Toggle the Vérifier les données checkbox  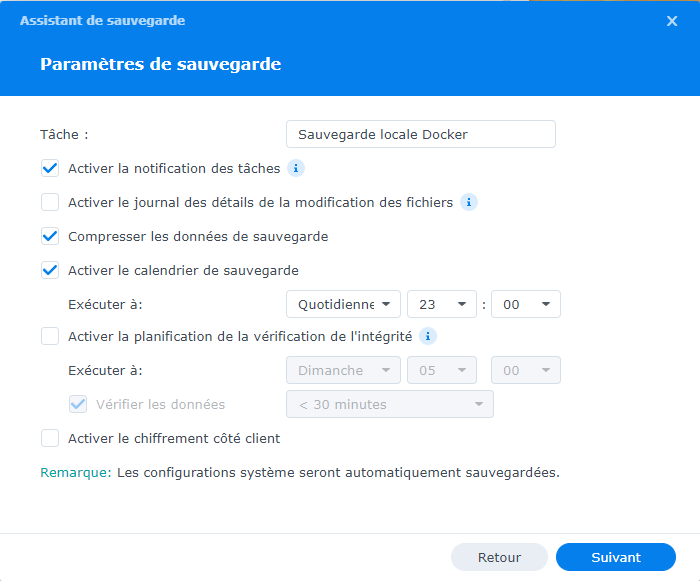(x=78, y=404)
